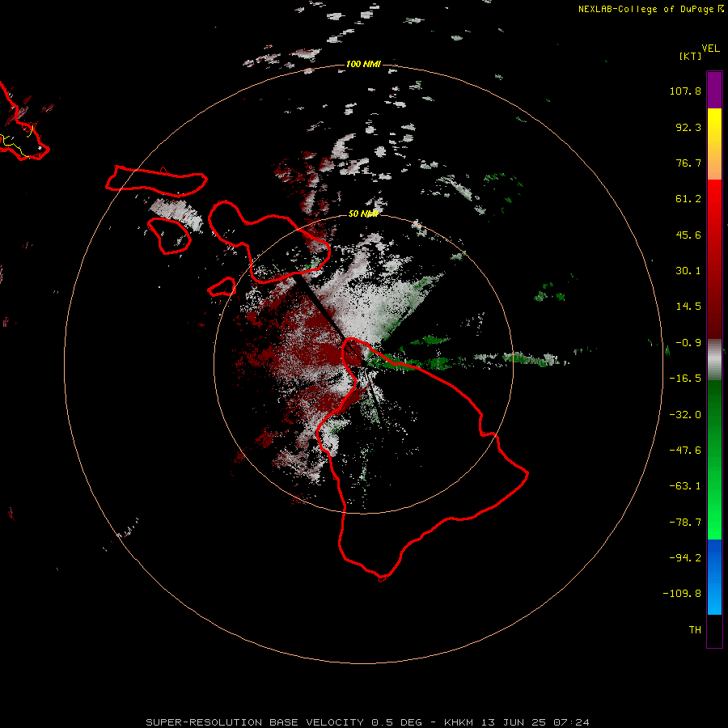The width and height of the screenshot is (728, 728).
Task: Click the VEL legend title
Action: point(710,49)
